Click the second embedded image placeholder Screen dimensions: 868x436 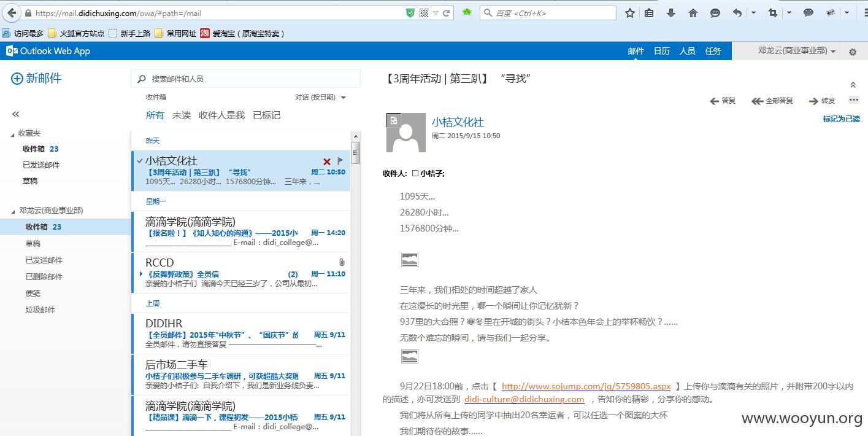409,356
